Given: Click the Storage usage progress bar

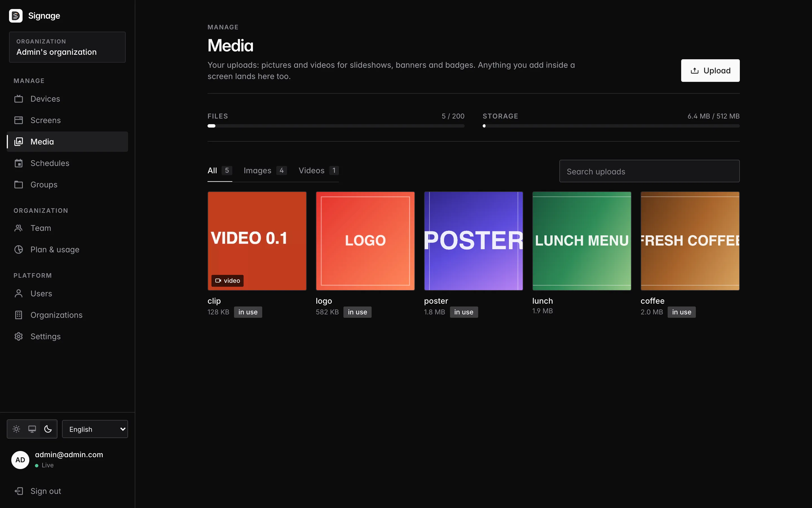Looking at the screenshot, I should [611, 126].
